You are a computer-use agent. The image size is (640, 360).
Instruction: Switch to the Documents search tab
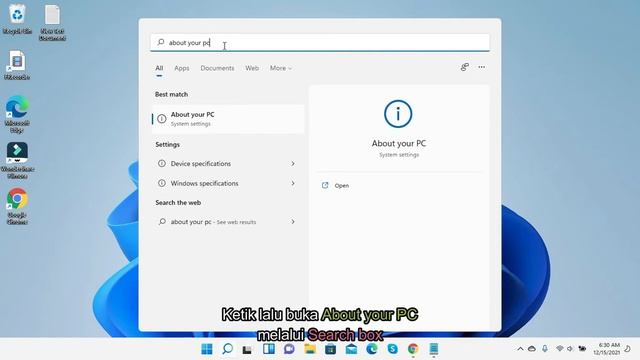[x=217, y=68]
